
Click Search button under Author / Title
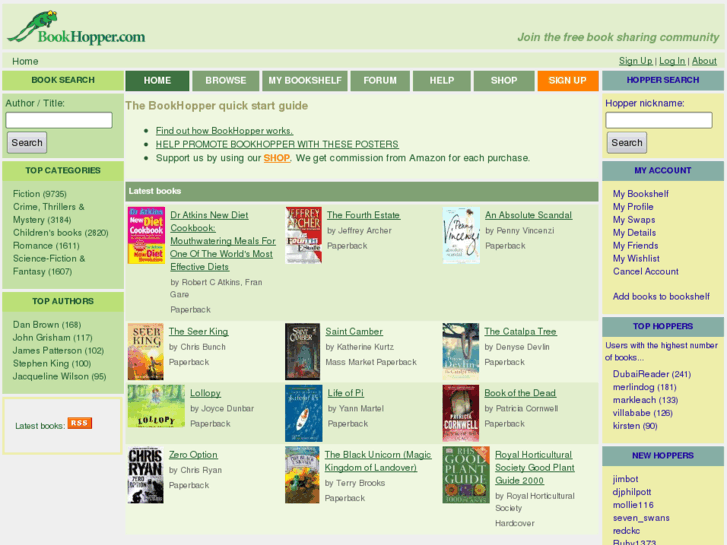(27, 142)
